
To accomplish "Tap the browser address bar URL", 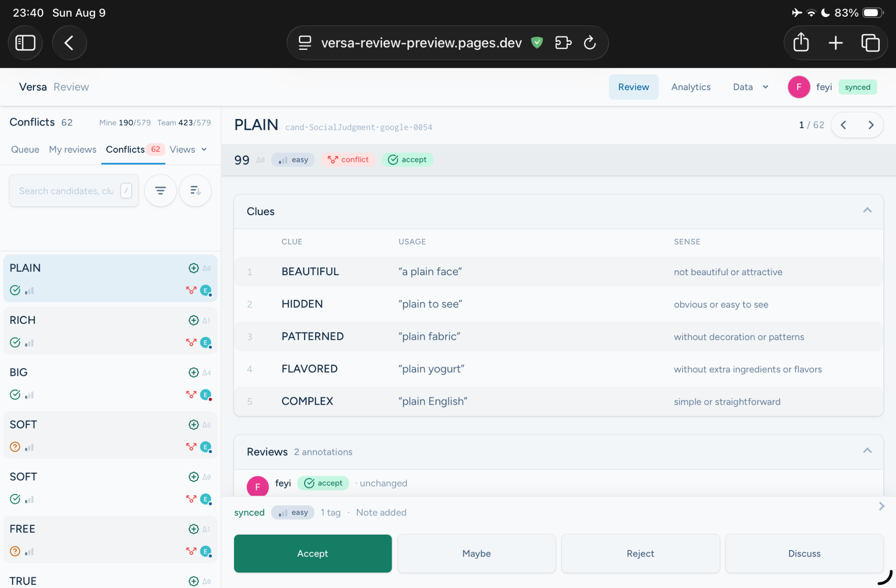I will click(421, 43).
